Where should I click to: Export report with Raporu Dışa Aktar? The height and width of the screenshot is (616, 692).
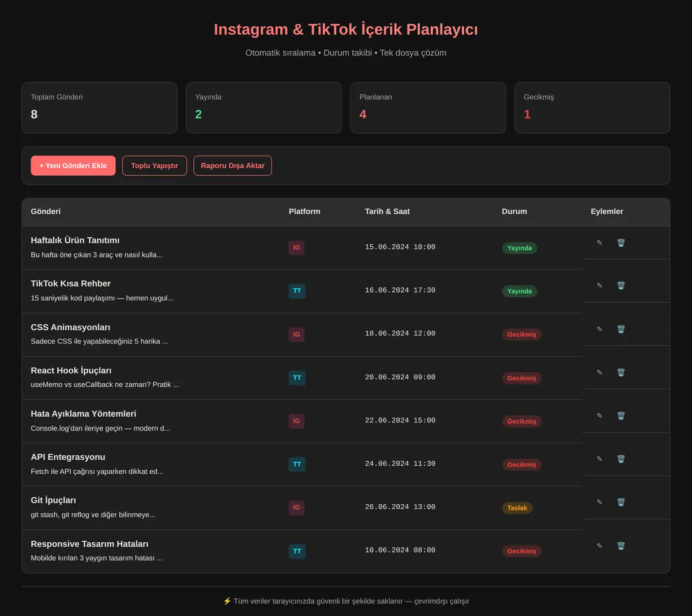pyautogui.click(x=232, y=165)
